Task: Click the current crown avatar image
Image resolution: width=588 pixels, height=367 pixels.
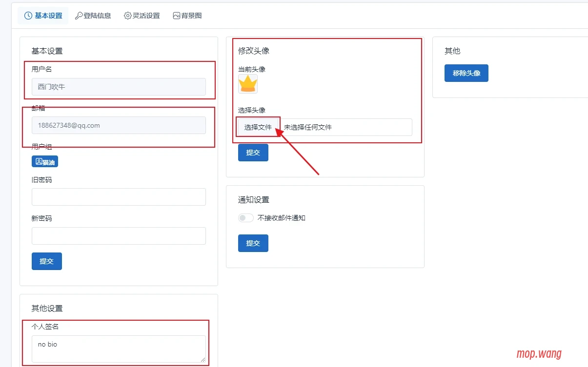Action: pos(247,84)
